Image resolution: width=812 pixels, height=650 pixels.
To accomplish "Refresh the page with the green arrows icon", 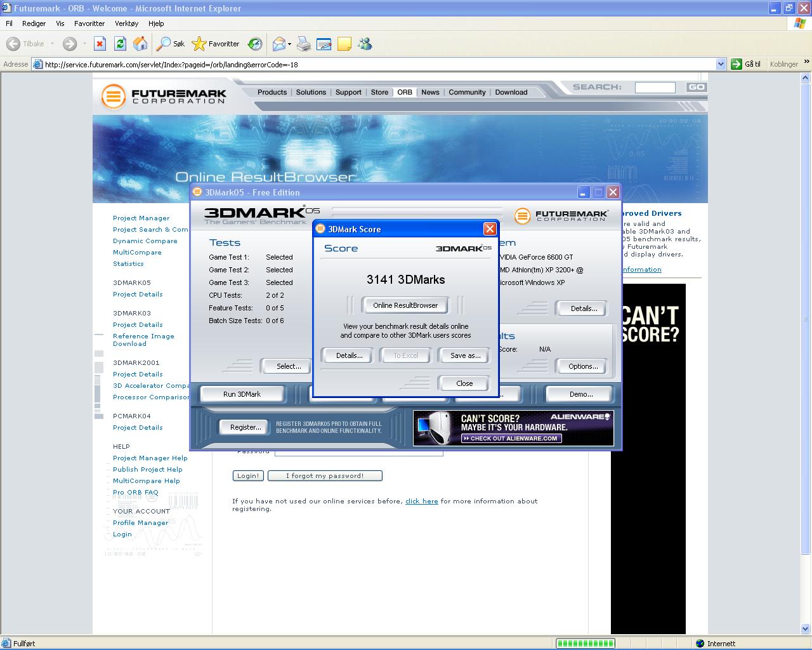I will 120,44.
